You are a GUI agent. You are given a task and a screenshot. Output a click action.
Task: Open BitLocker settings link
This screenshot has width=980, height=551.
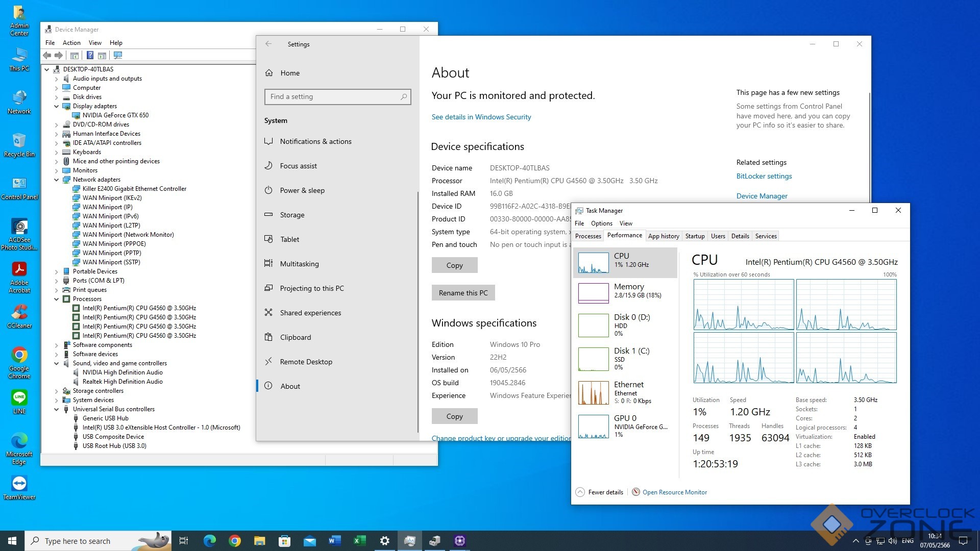tap(764, 176)
